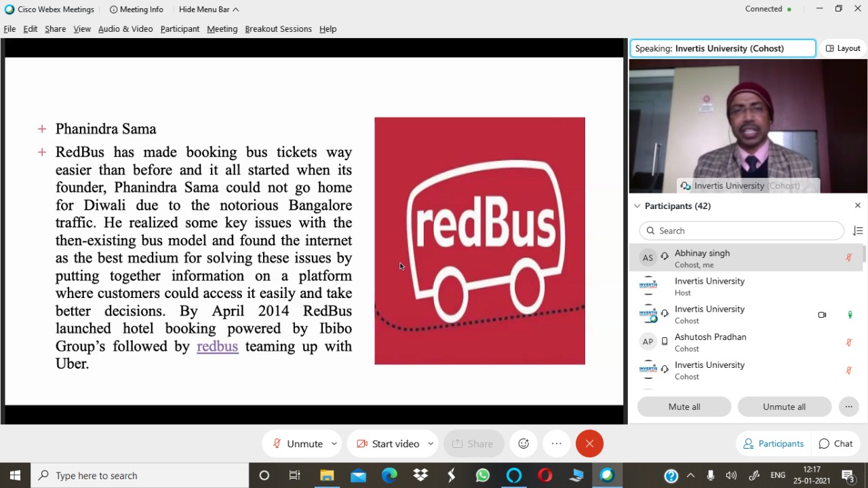Image resolution: width=868 pixels, height=488 pixels.
Task: Select the Ashutosh Pradhan participant name
Action: point(710,337)
